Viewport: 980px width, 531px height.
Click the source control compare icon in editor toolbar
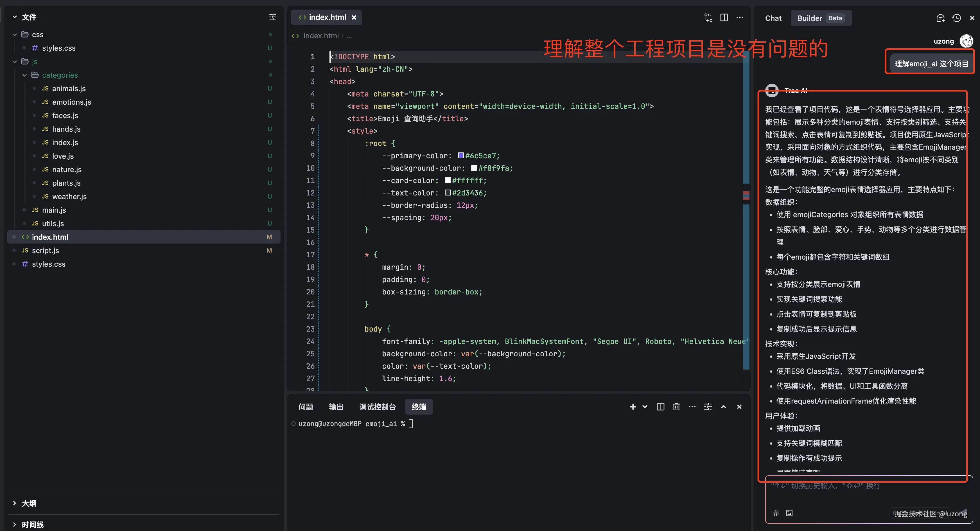[708, 17]
